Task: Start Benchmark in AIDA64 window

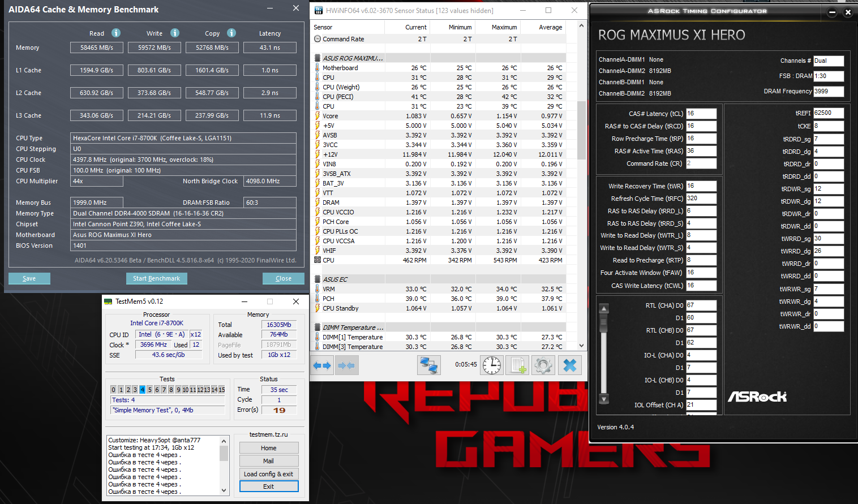Action: 156,278
